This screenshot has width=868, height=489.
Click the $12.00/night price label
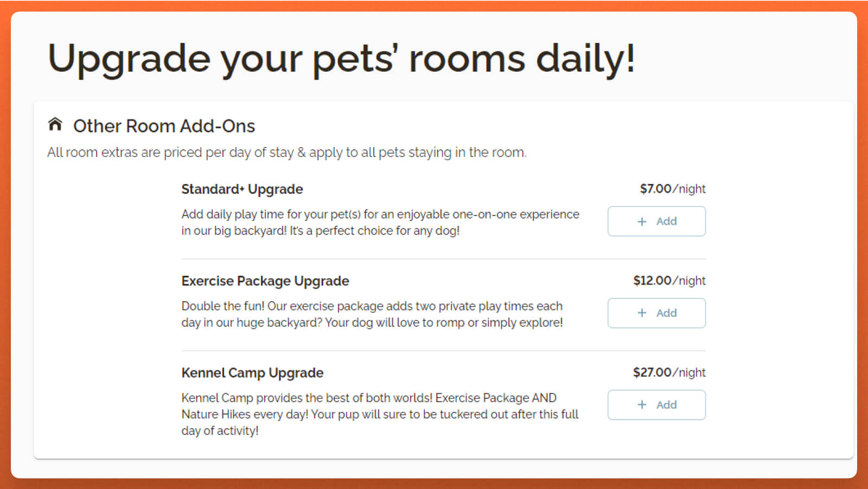pos(669,281)
